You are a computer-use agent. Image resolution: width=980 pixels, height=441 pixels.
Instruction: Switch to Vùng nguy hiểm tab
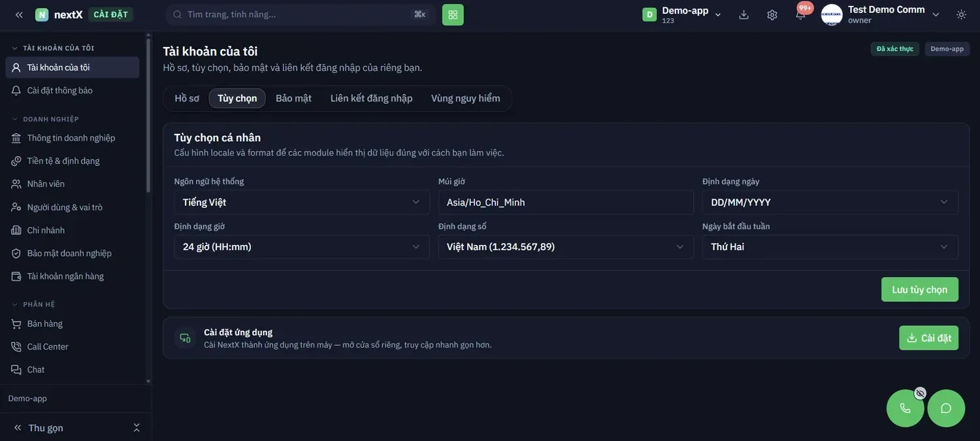coord(466,98)
